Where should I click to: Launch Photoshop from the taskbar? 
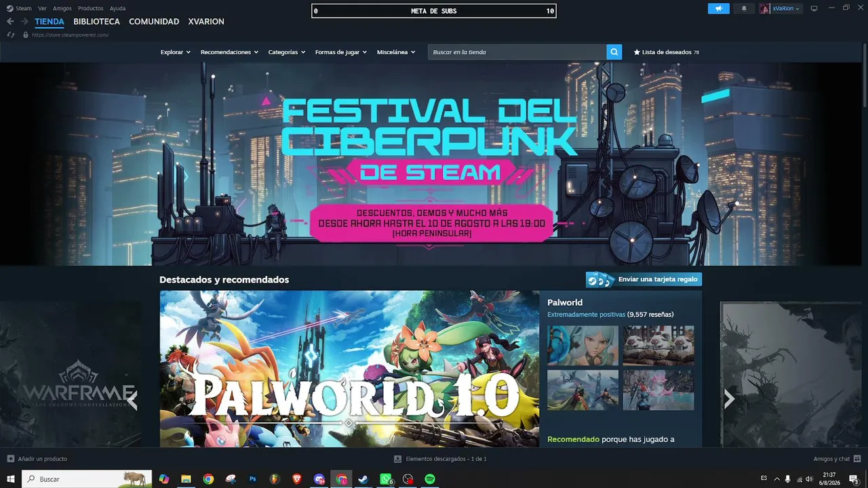[253, 479]
